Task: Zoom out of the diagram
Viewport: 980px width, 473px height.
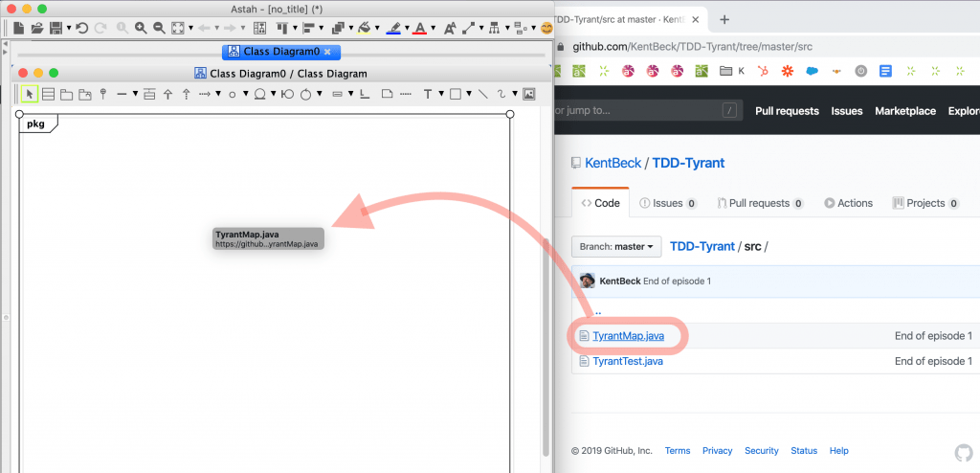Action: coord(160,28)
